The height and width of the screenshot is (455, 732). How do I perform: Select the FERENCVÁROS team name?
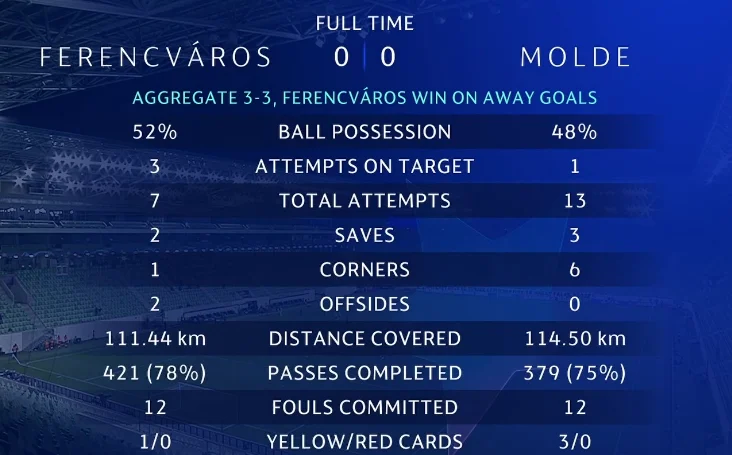click(x=155, y=57)
